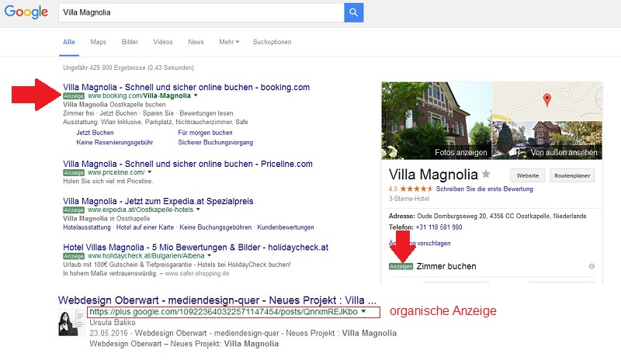Open Ursula Baliko profile thumbnail
621x364 pixels.
pos(71,322)
